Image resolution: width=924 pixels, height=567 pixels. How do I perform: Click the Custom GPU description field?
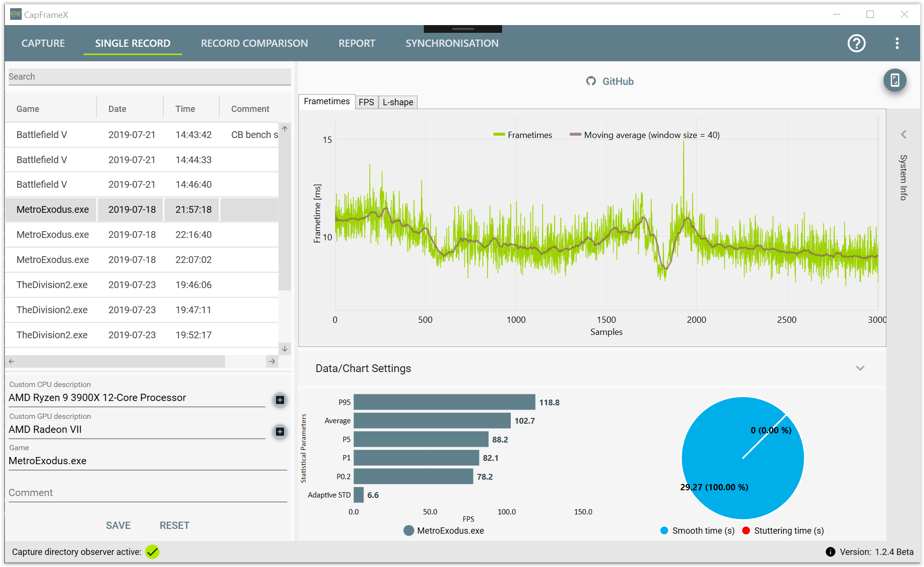click(137, 429)
